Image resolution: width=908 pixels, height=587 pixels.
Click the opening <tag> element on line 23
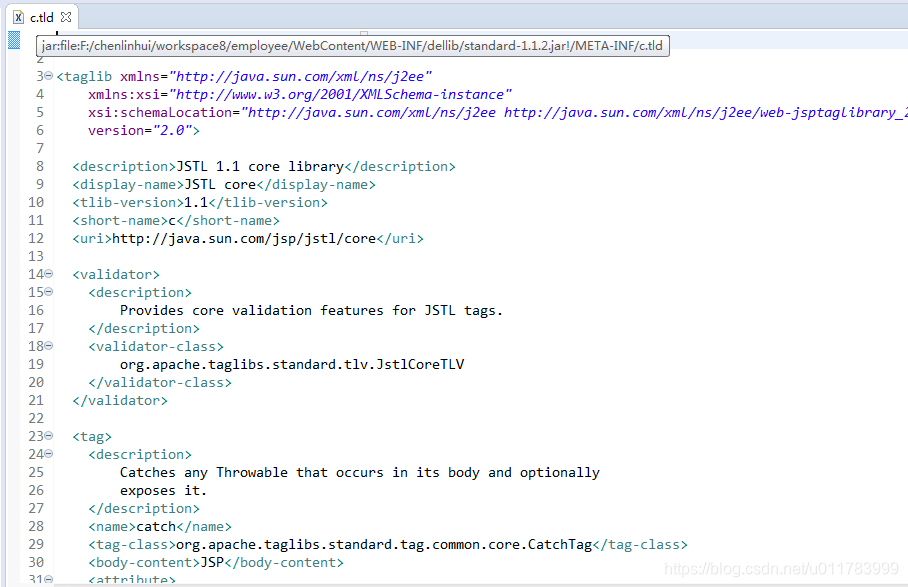coord(92,436)
